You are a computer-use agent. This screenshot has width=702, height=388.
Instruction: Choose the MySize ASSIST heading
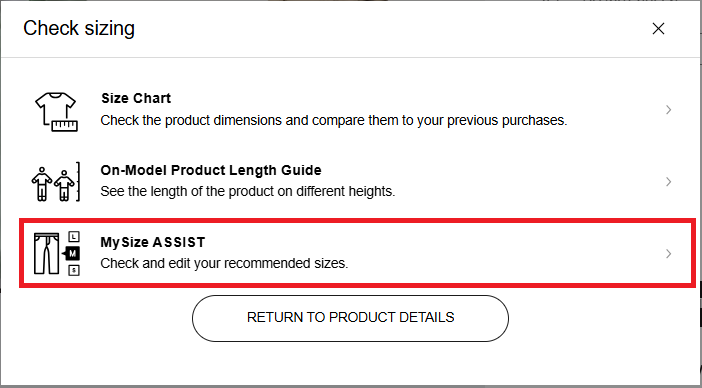tap(153, 242)
